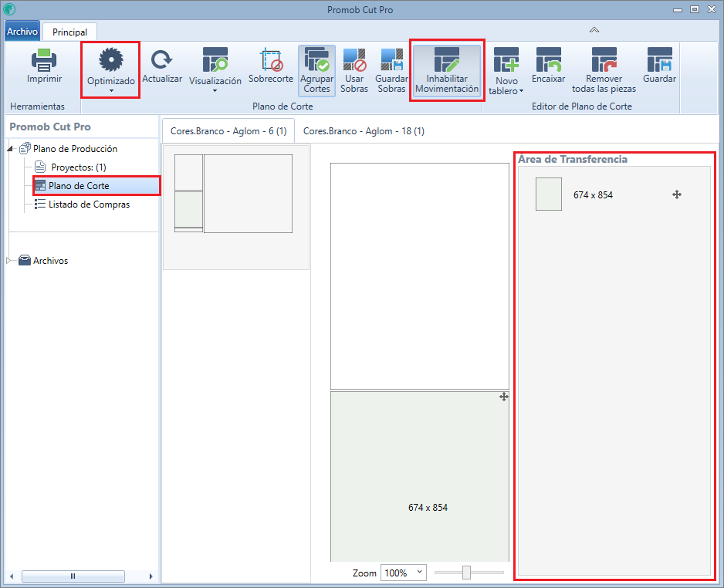Click the move handle in Área de Transferencia
The height and width of the screenshot is (588, 724).
click(x=677, y=194)
